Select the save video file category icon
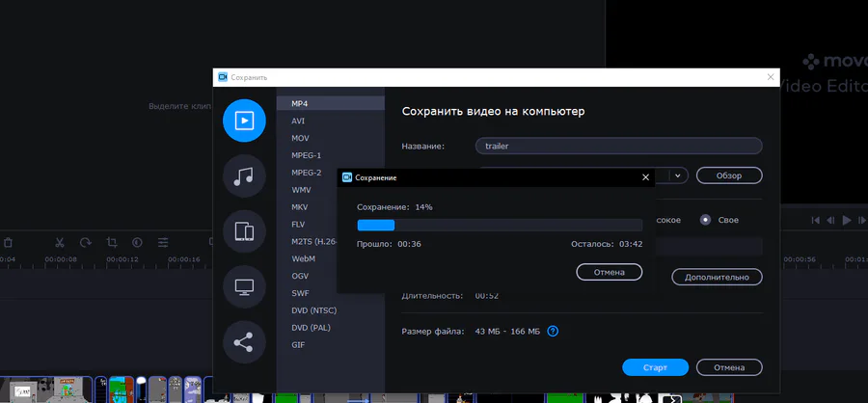Viewport: 868px width, 403px height. click(x=244, y=121)
